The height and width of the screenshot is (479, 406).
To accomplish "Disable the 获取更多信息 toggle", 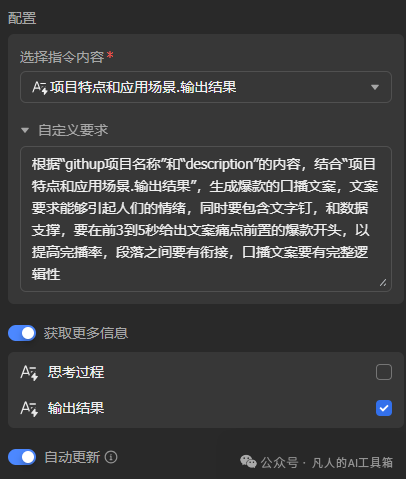I will (x=22, y=333).
